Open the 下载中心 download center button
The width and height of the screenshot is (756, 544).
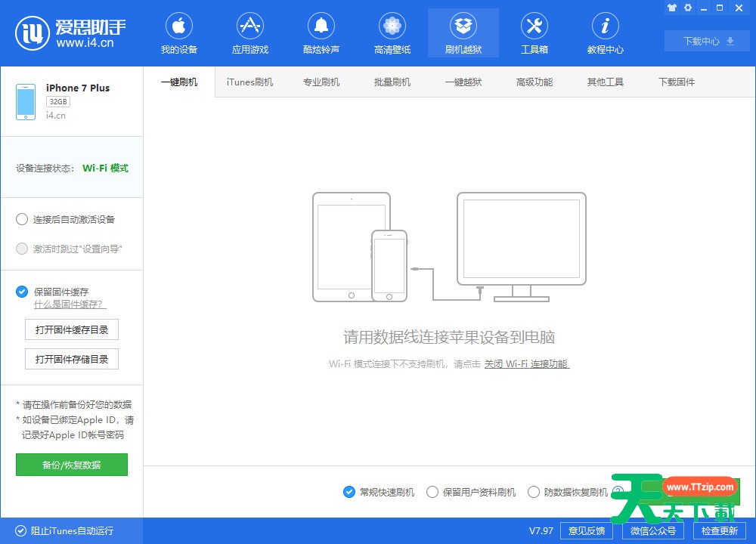point(708,41)
